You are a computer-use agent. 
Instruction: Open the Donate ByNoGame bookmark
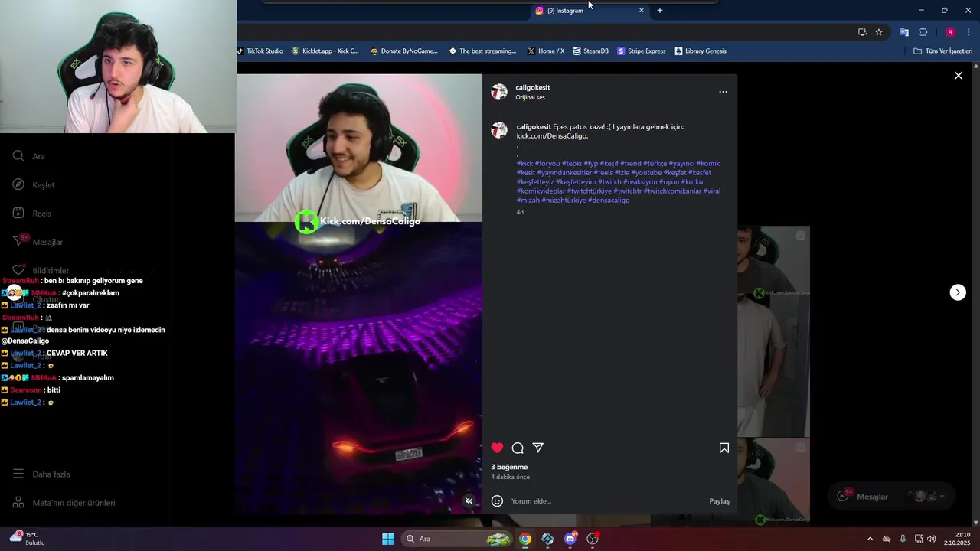404,51
